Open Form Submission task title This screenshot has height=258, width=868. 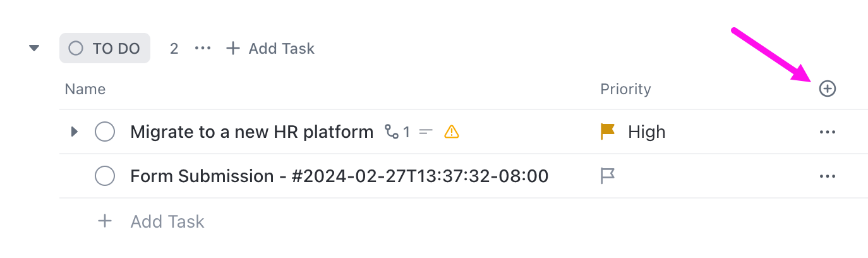339,176
